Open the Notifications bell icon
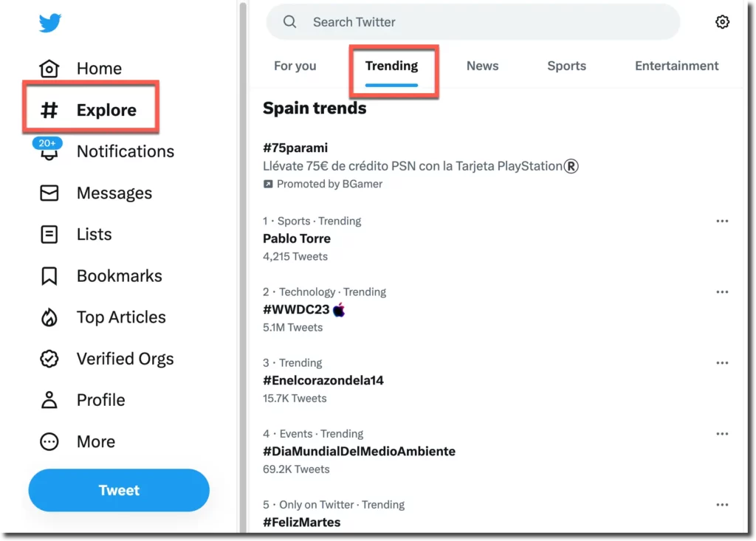 point(49,151)
